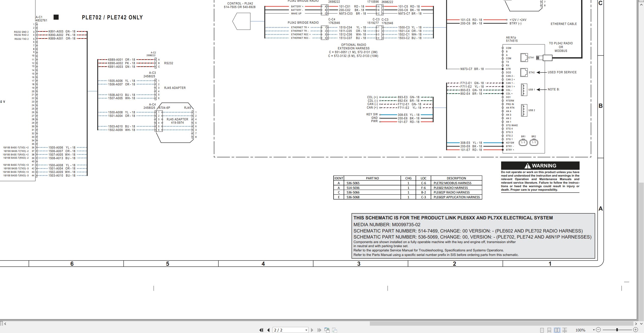Go to next view icon
Viewport: 644px width, 333px height.
click(x=335, y=330)
